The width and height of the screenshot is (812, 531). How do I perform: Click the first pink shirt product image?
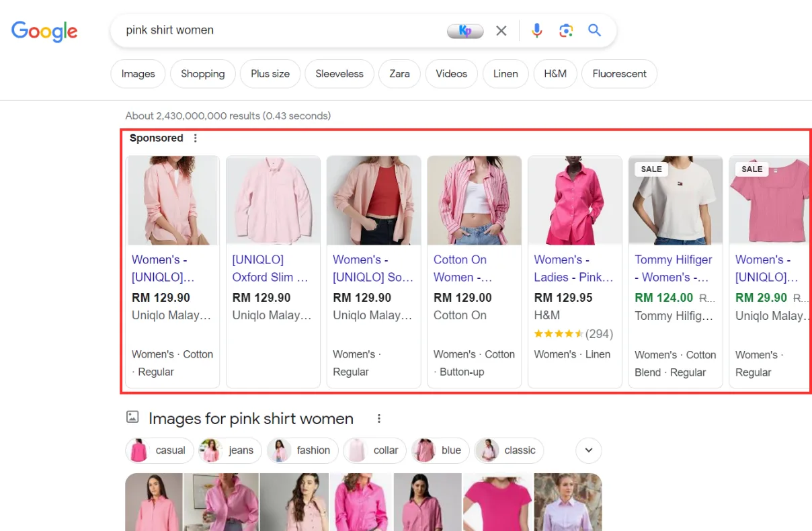[172, 200]
